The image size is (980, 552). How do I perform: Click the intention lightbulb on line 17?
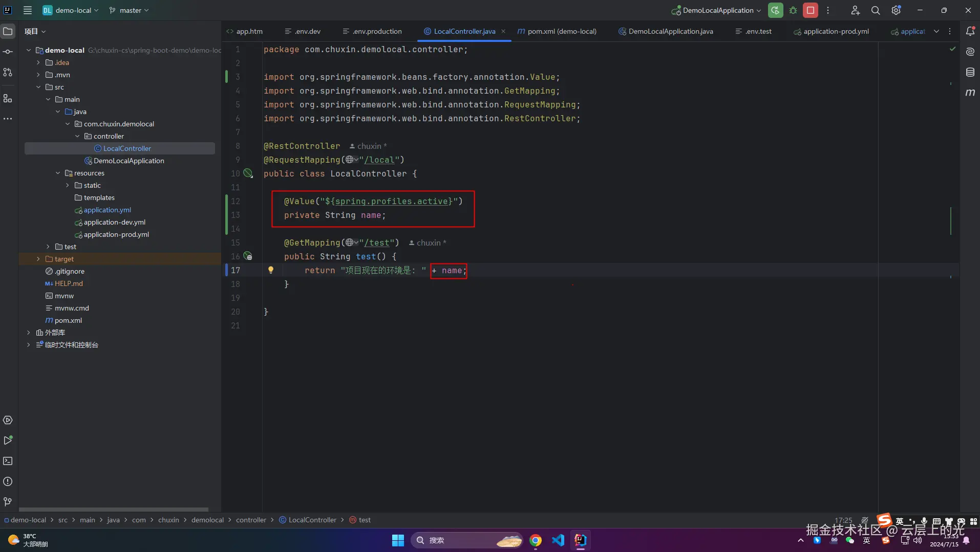coord(271,270)
